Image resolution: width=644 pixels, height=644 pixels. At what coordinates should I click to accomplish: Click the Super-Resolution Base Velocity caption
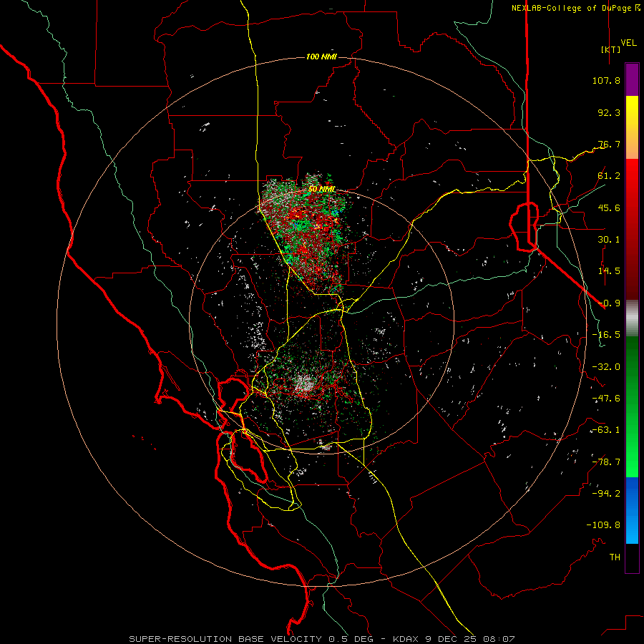tap(321, 639)
